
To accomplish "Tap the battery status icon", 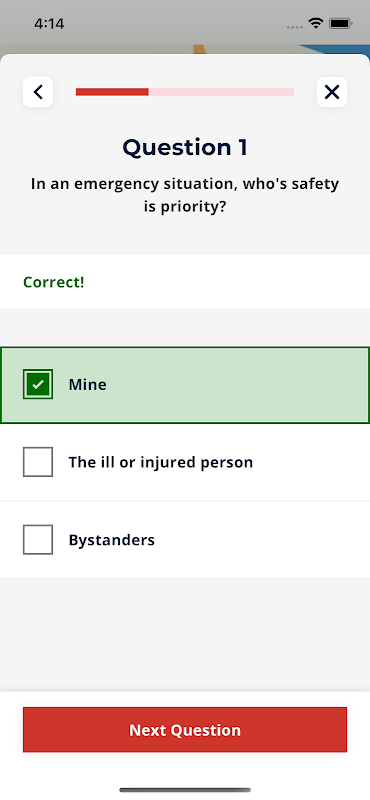I will pyautogui.click(x=340, y=23).
